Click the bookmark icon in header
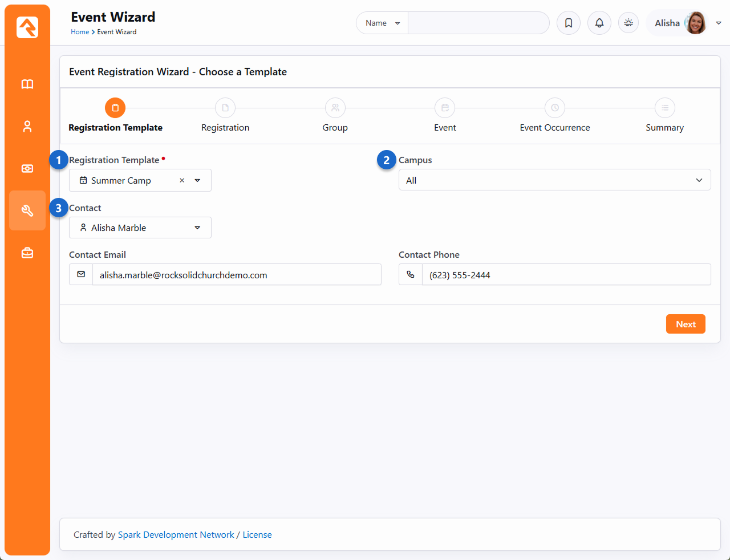Screen dimensions: 730x560 click(568, 23)
